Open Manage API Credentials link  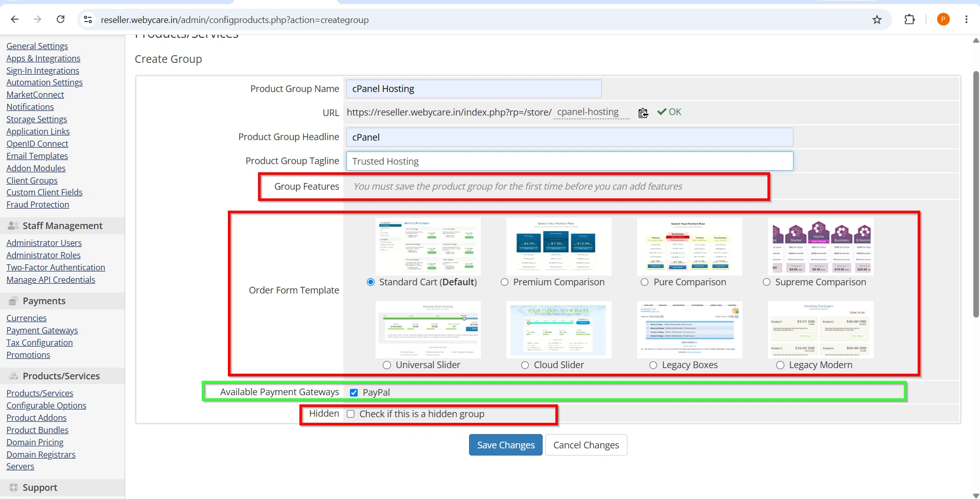tap(51, 280)
